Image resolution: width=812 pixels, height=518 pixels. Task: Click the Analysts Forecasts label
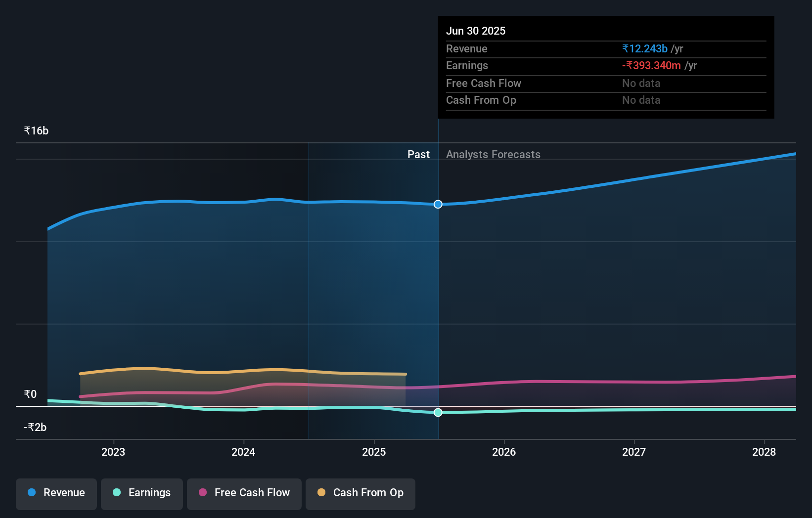point(493,155)
